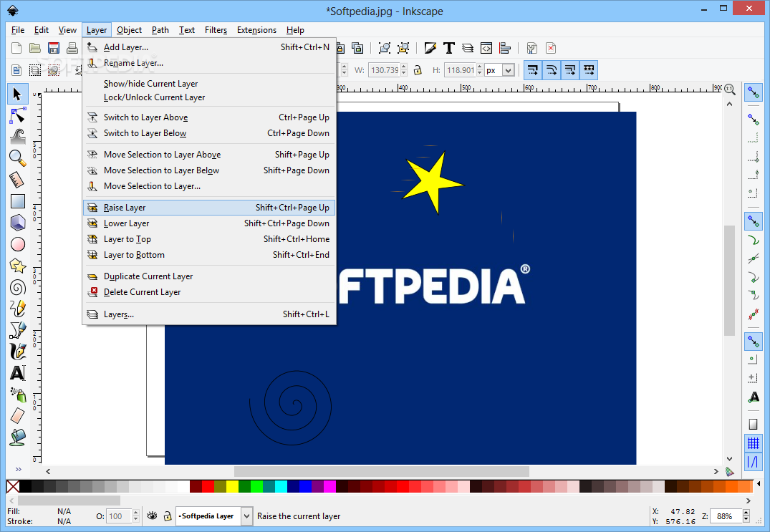The image size is (770, 532).
Task: Select the Text tool in toolbox
Action: point(17,373)
